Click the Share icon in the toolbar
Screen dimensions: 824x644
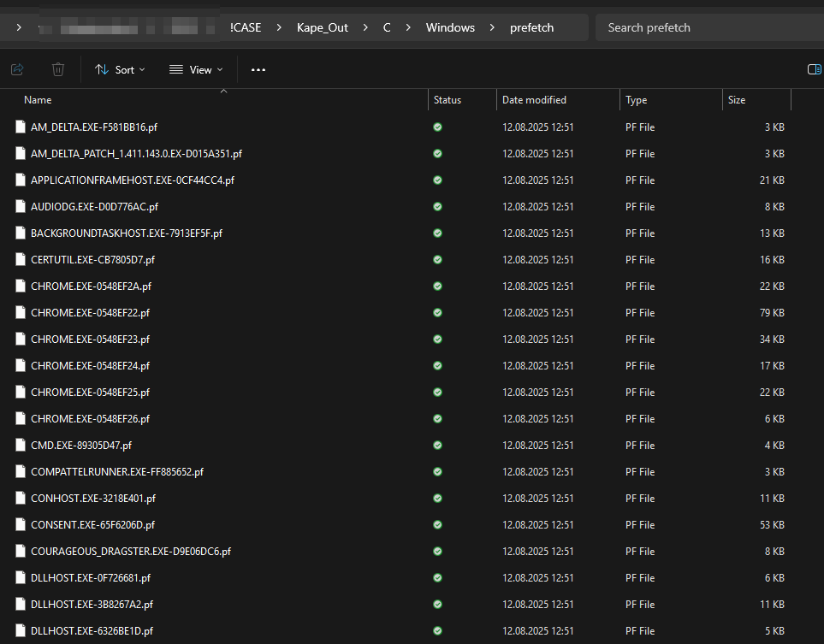[17, 69]
